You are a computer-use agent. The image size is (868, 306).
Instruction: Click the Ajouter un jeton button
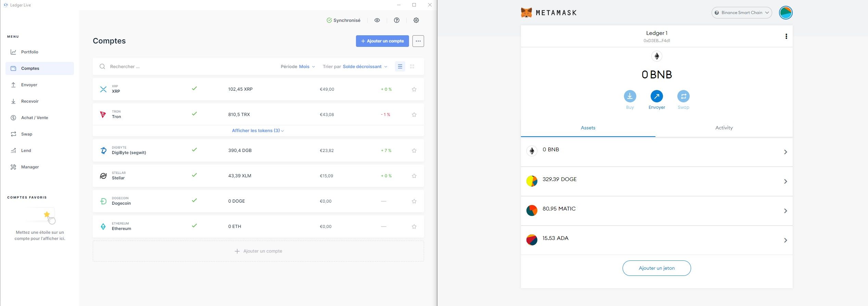click(x=656, y=268)
